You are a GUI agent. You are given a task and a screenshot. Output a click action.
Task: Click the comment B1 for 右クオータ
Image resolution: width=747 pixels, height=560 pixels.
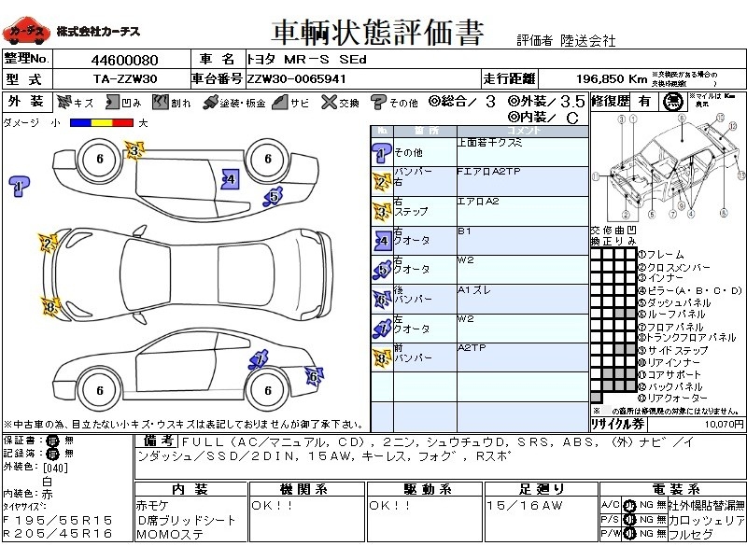[464, 231]
